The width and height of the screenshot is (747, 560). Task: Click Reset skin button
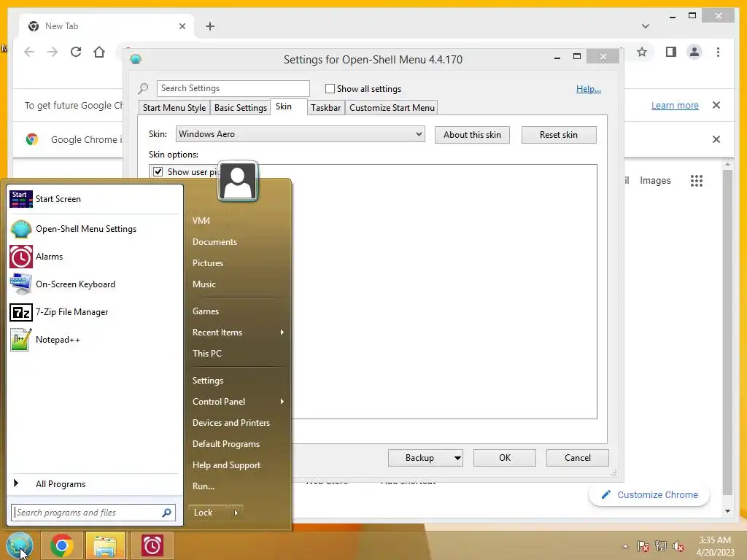pos(559,135)
